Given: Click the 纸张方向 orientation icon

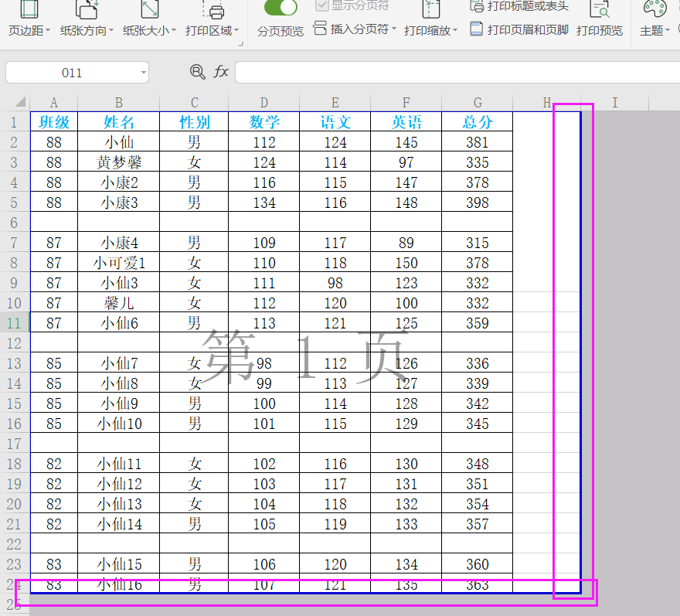Looking at the screenshot, I should 87,9.
